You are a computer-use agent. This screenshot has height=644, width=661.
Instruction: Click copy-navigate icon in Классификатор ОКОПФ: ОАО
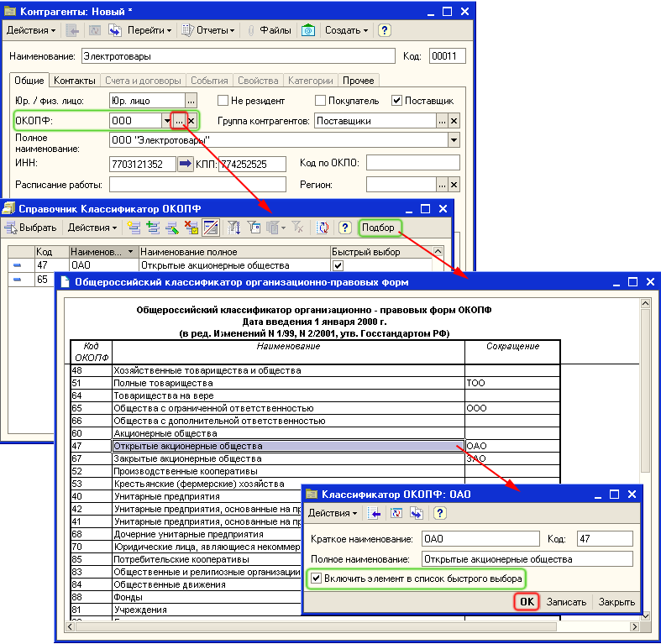[x=417, y=513]
